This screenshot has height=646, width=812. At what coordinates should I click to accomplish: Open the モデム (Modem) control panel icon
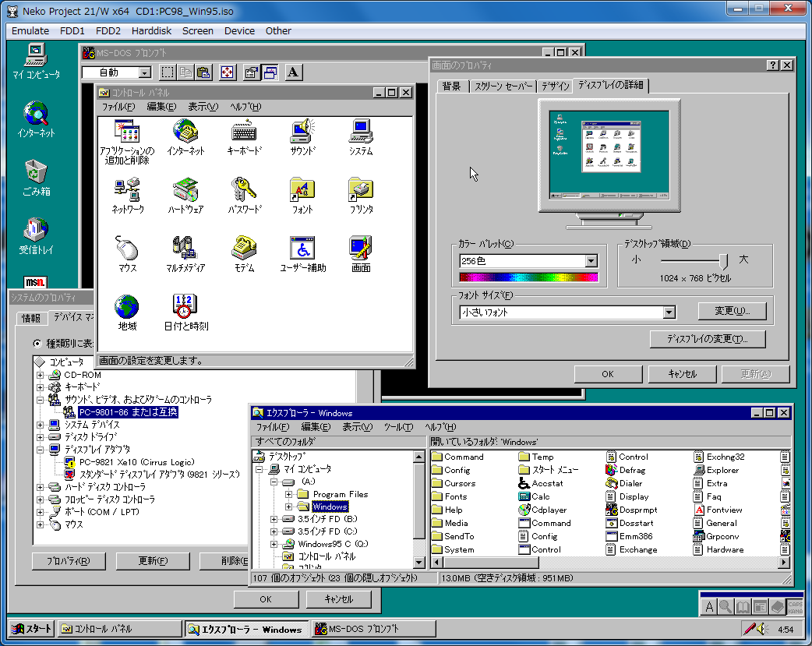(x=244, y=249)
